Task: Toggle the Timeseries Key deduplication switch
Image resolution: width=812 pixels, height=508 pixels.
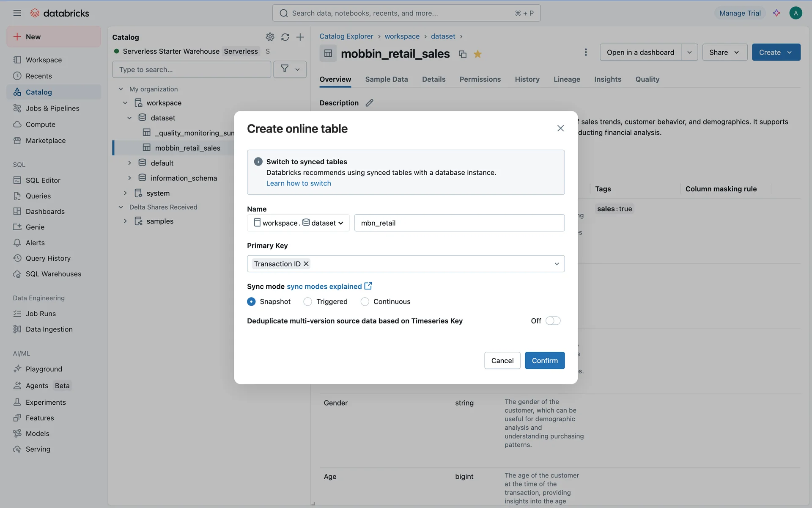Action: 553,321
